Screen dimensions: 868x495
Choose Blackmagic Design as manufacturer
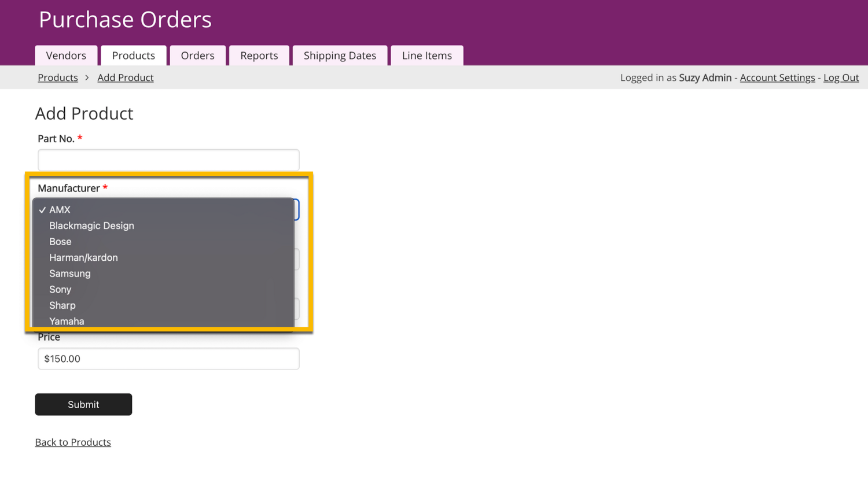[x=91, y=226]
